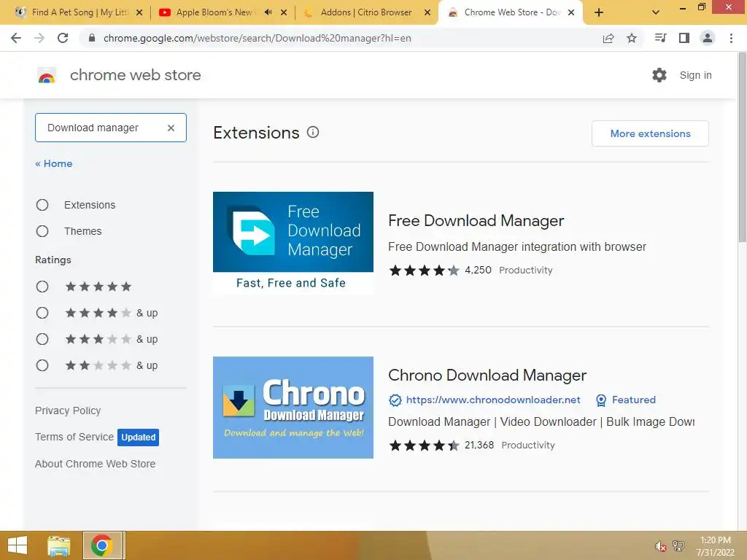This screenshot has width=747, height=560.
Task: Switch to Addons Citrio Browser tab
Action: [x=366, y=12]
